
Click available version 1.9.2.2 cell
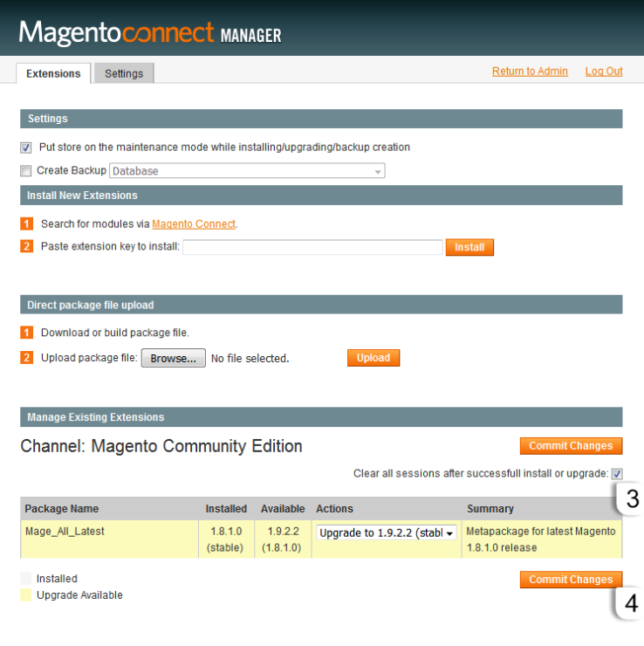tap(283, 539)
